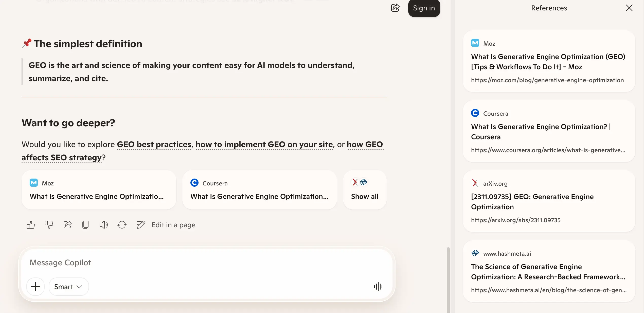Share this response via share icon

[x=67, y=225]
